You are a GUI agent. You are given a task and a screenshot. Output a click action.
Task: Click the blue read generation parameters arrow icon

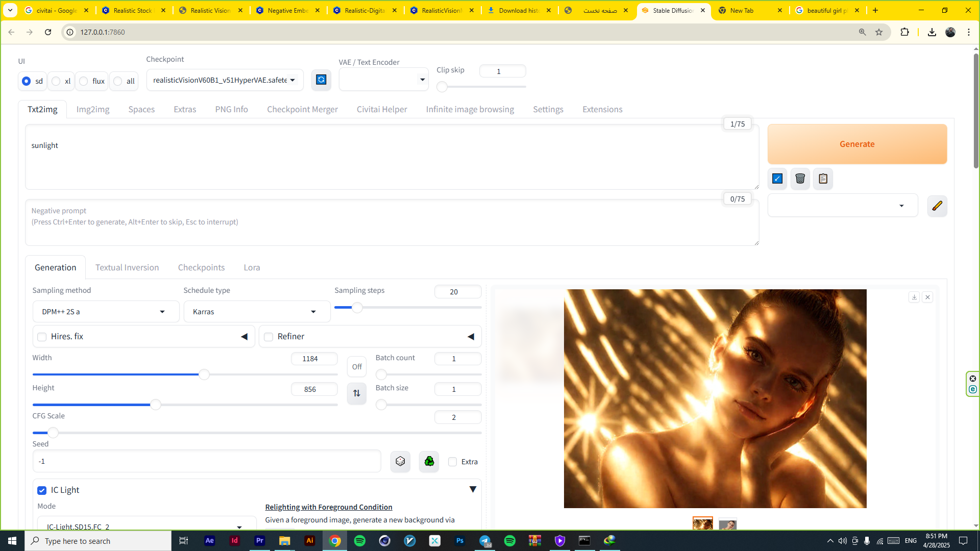click(777, 179)
